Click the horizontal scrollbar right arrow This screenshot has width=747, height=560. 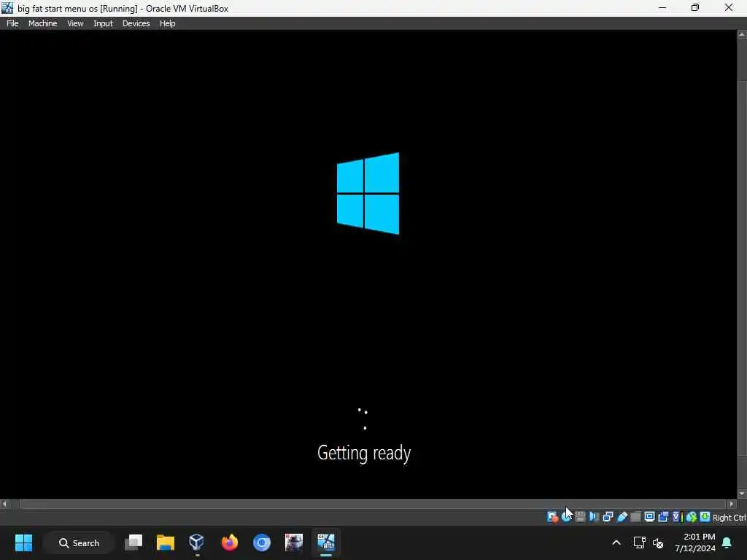coord(732,504)
